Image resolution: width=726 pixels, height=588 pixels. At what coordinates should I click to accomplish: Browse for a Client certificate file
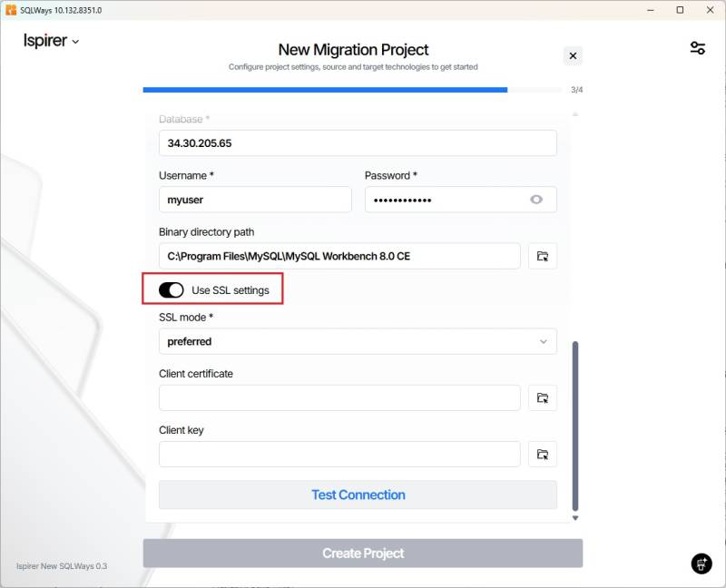[x=542, y=397]
